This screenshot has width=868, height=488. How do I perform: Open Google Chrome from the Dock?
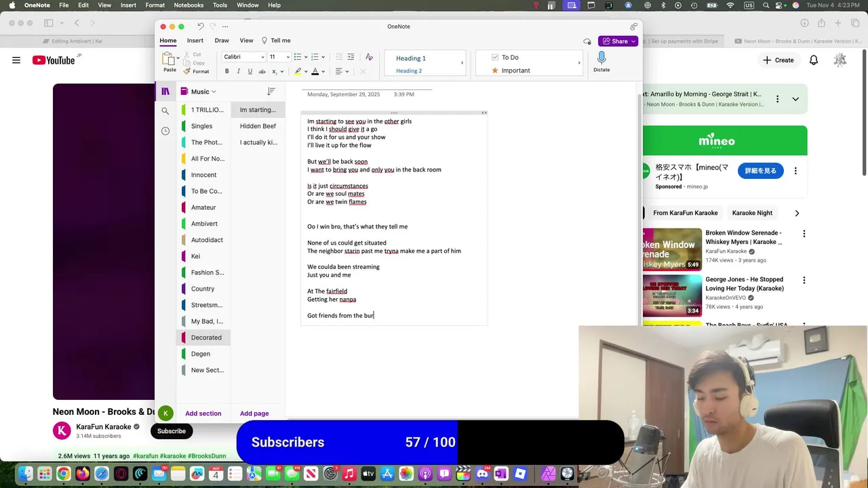point(63,474)
